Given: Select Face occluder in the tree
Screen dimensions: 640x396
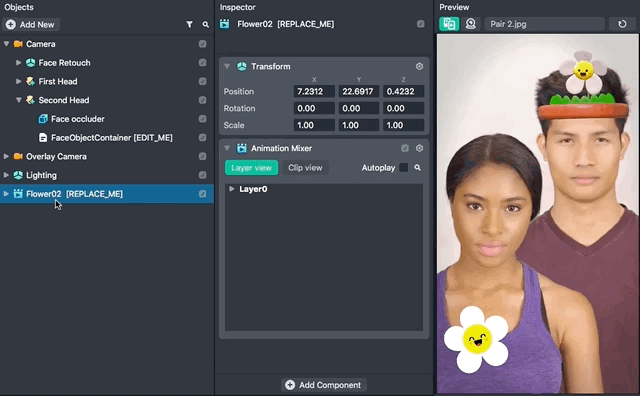Looking at the screenshot, I should [x=78, y=119].
